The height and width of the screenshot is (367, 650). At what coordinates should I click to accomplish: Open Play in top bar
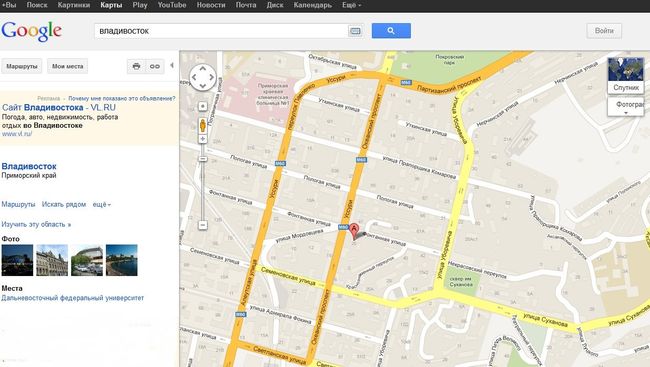click(140, 5)
